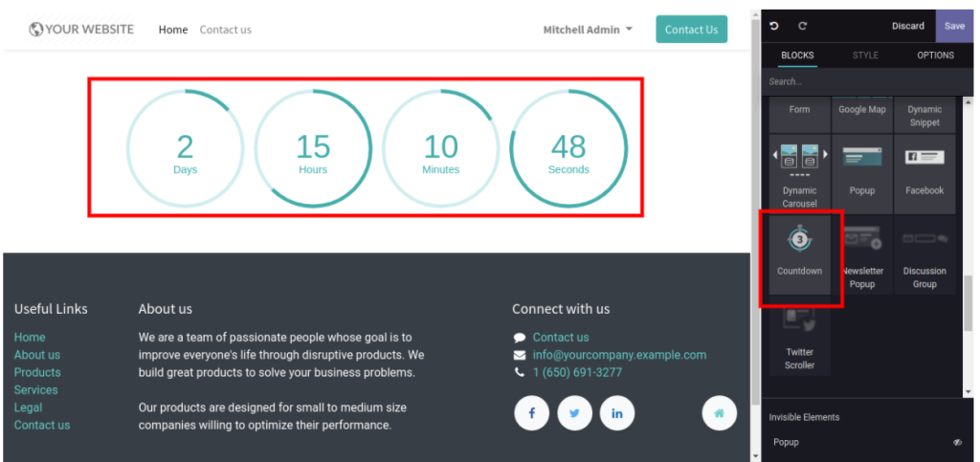Click the envelope icon beside the email
The image size is (980, 462).
(520, 355)
